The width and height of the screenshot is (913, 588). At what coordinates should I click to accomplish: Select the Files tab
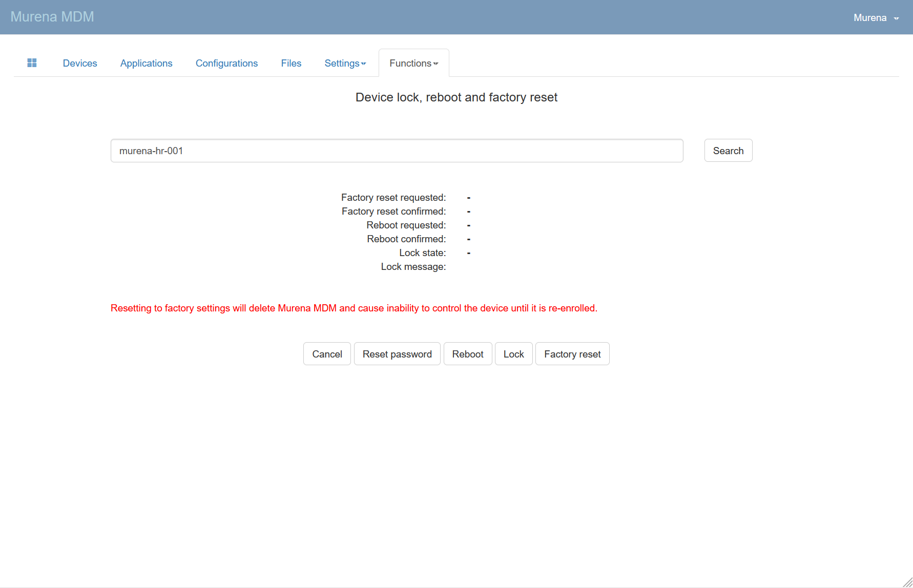click(291, 63)
